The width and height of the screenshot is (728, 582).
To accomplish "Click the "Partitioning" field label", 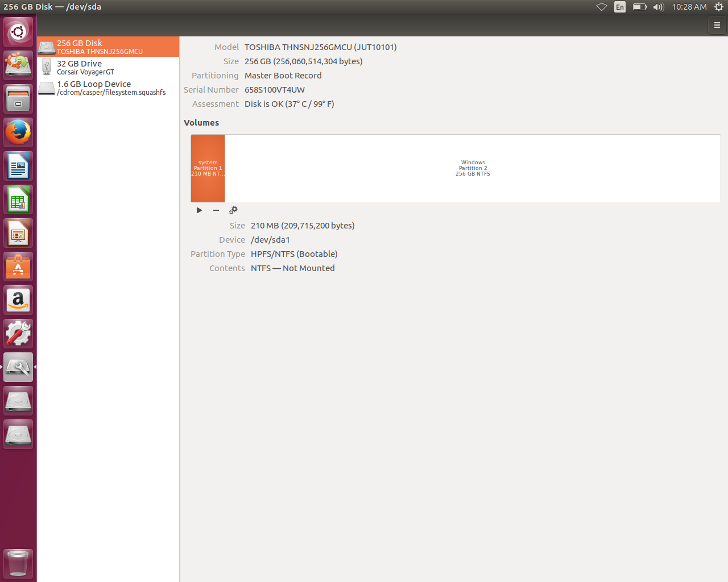I will pos(215,76).
